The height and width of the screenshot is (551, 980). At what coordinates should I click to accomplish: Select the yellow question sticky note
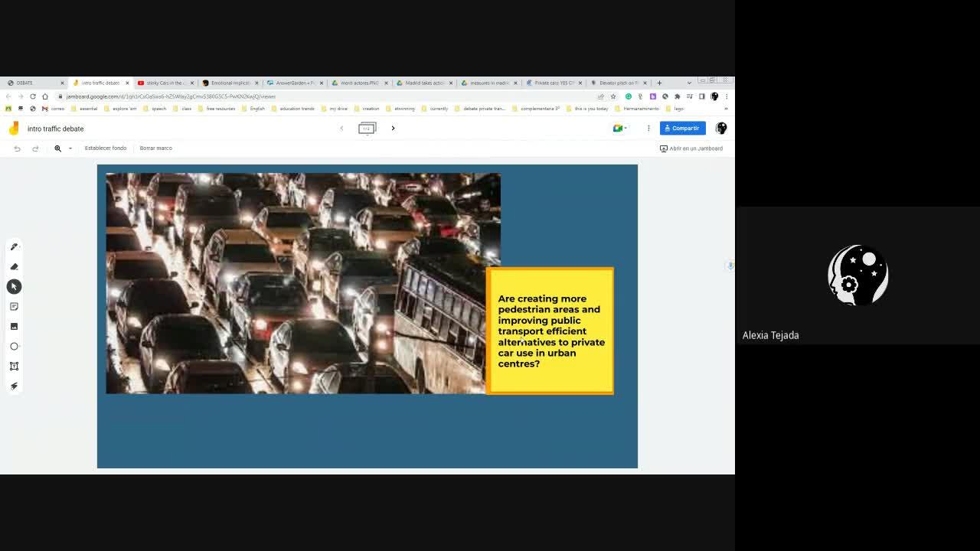pyautogui.click(x=550, y=331)
